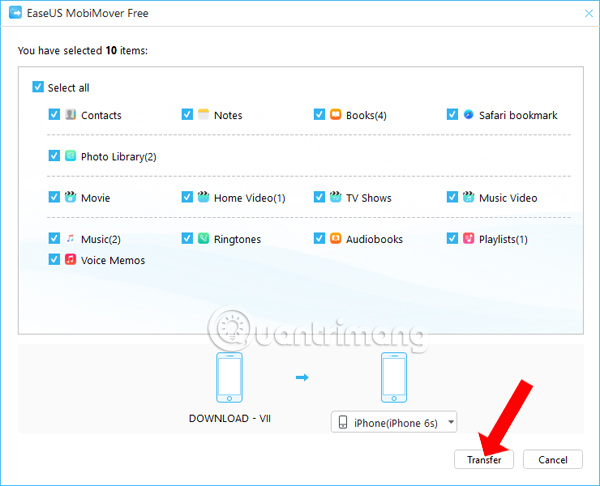This screenshot has width=600, height=486.
Task: Uncheck the Home Video(1) checkbox
Action: [187, 197]
